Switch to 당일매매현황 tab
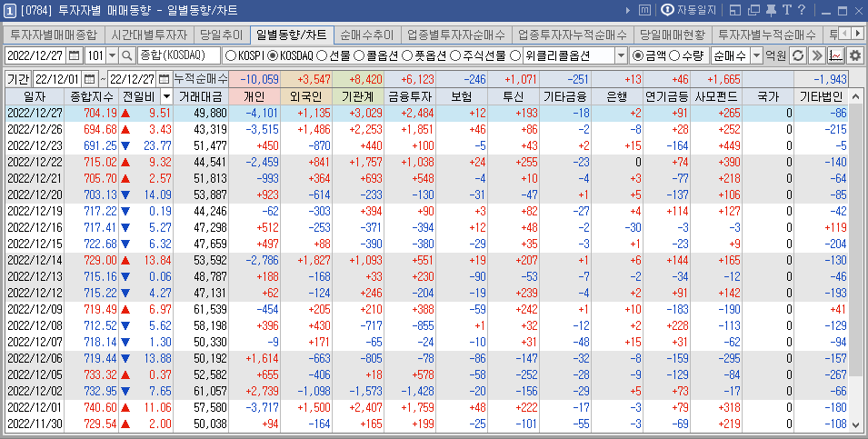Viewport: 868px width, 439px height. pos(673,35)
